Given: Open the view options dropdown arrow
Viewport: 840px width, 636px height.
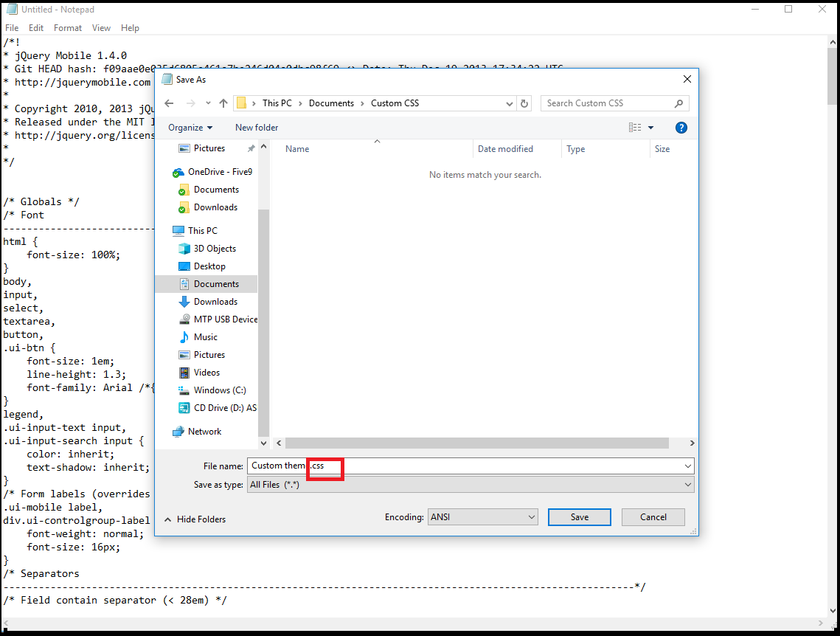Looking at the screenshot, I should click(651, 128).
